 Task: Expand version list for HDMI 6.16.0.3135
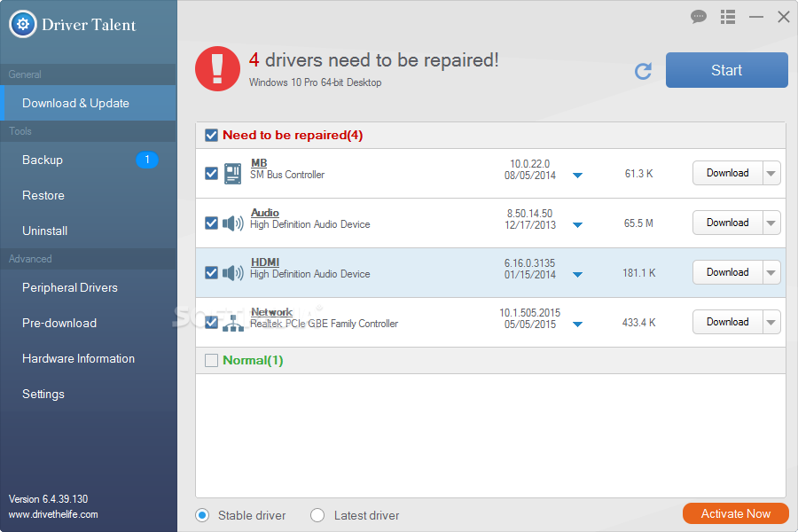click(577, 275)
